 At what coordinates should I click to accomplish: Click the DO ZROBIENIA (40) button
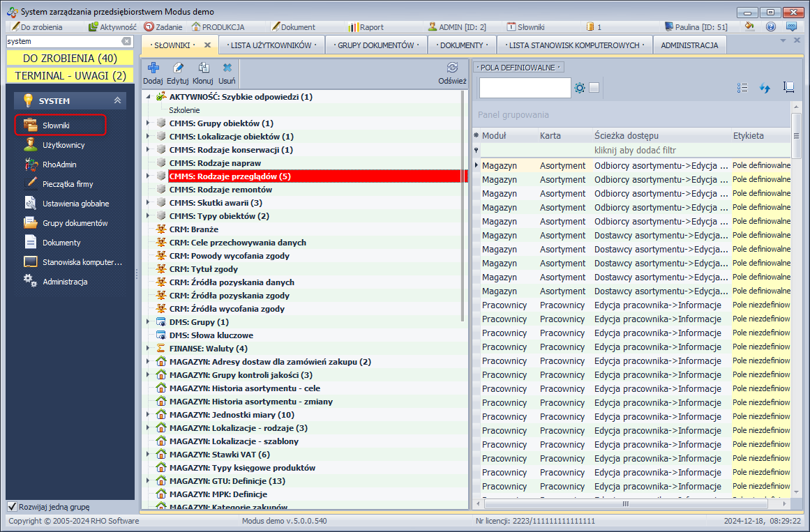point(70,59)
